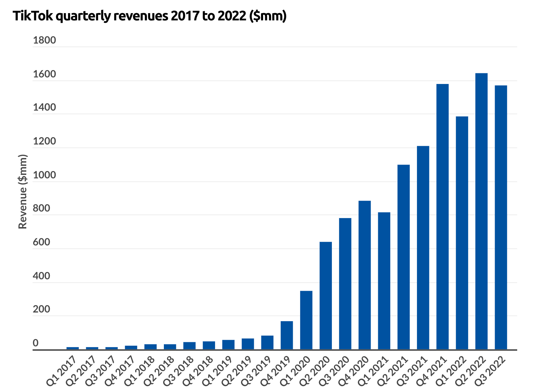540x392 pixels.
Task: Click the 'Q1 2017' x-axis label
Action: point(62,371)
